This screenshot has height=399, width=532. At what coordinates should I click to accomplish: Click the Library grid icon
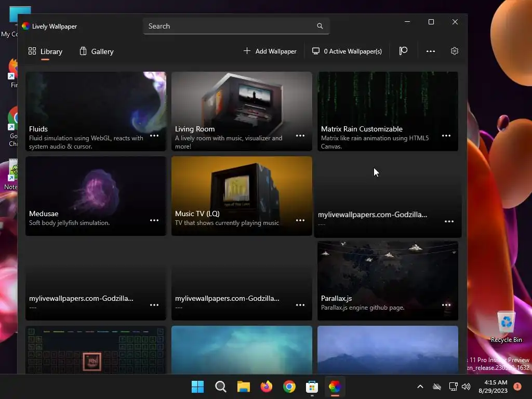pos(32,51)
